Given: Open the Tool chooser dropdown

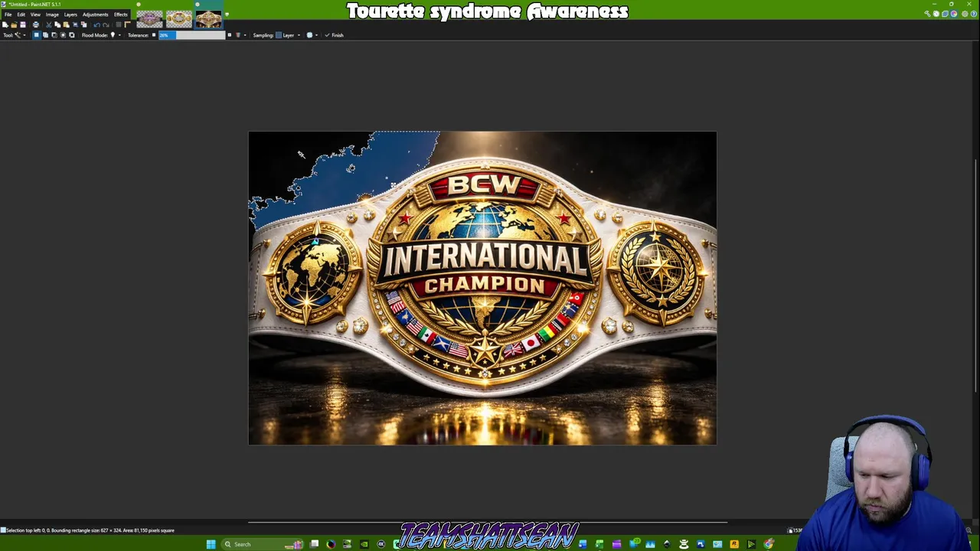Looking at the screenshot, I should coord(21,35).
